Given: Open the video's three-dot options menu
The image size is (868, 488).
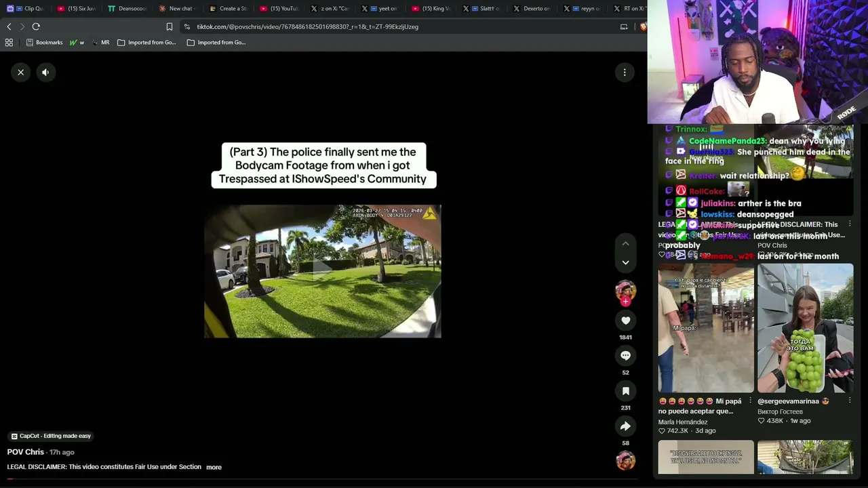Looking at the screenshot, I should [x=625, y=72].
